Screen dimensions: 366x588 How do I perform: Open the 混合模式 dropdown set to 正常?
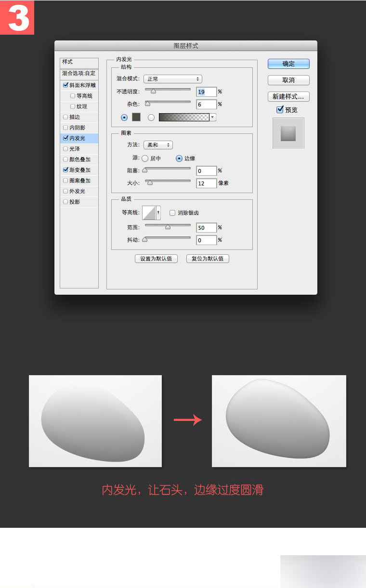point(173,78)
